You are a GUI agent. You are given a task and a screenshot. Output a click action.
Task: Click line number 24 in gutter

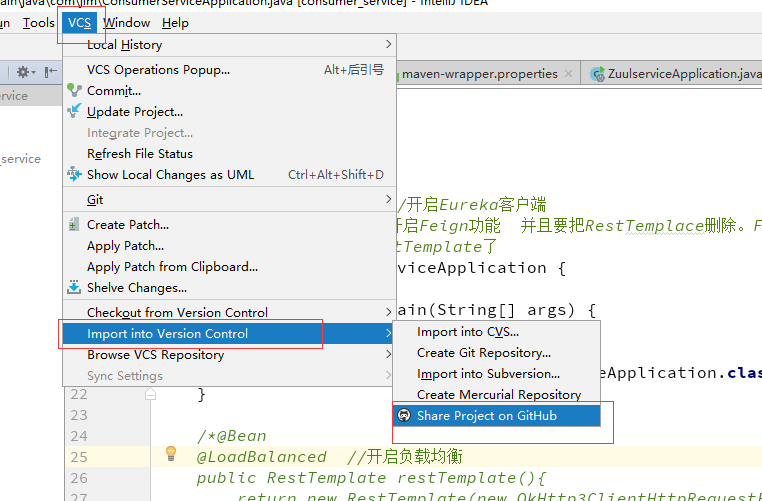click(x=79, y=436)
